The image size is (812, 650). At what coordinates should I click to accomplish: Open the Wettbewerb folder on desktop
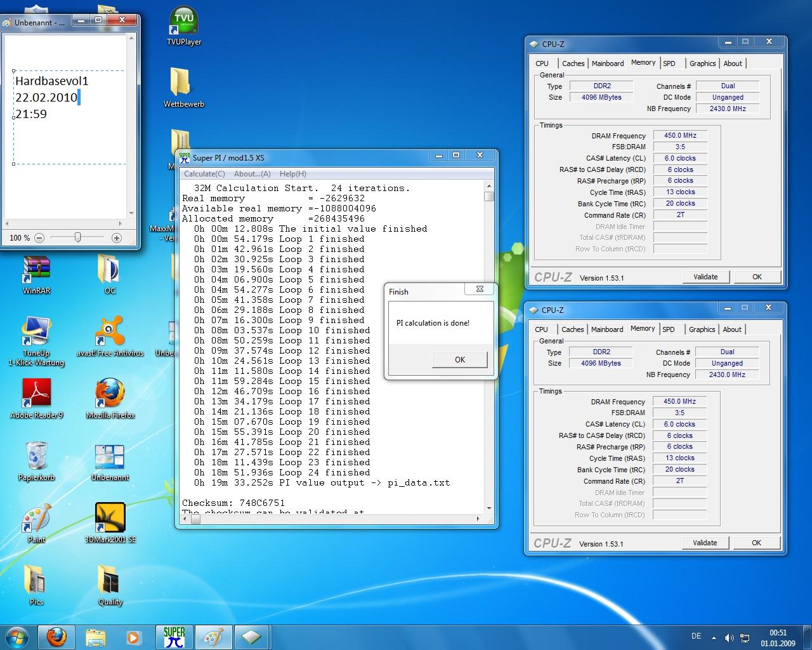pyautogui.click(x=183, y=87)
